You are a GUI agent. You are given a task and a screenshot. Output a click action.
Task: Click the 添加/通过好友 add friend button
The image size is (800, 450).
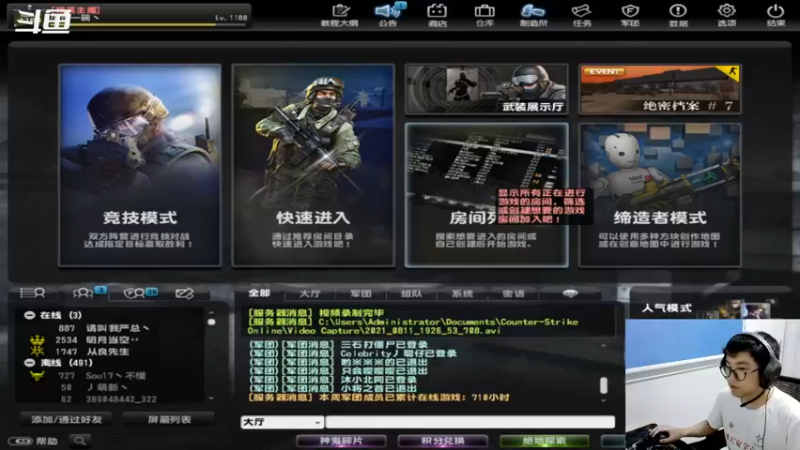(x=67, y=419)
